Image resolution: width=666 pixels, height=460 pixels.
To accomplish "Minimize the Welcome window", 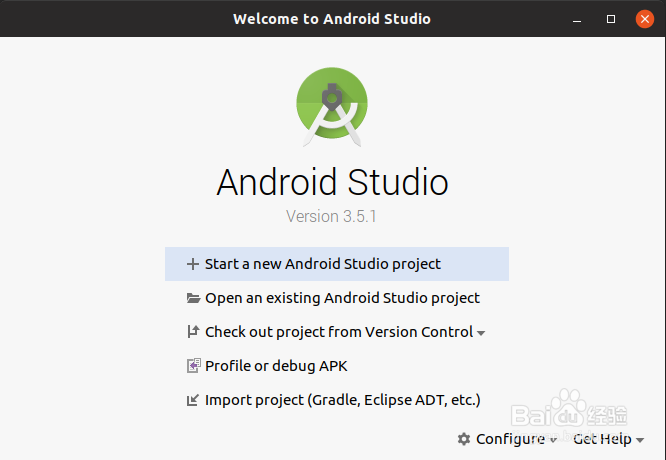I will pyautogui.click(x=577, y=19).
